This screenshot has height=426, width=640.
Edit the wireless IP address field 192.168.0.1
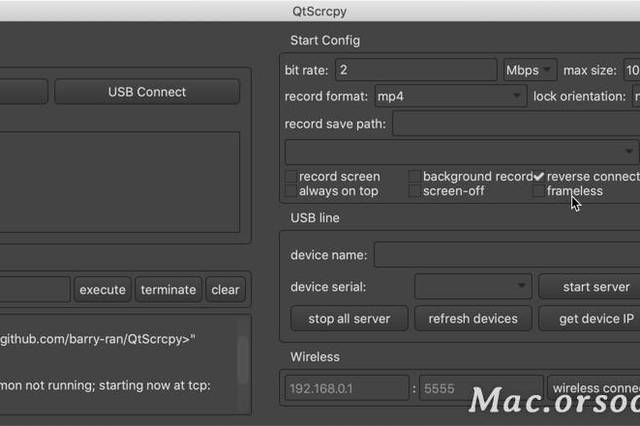pos(347,388)
